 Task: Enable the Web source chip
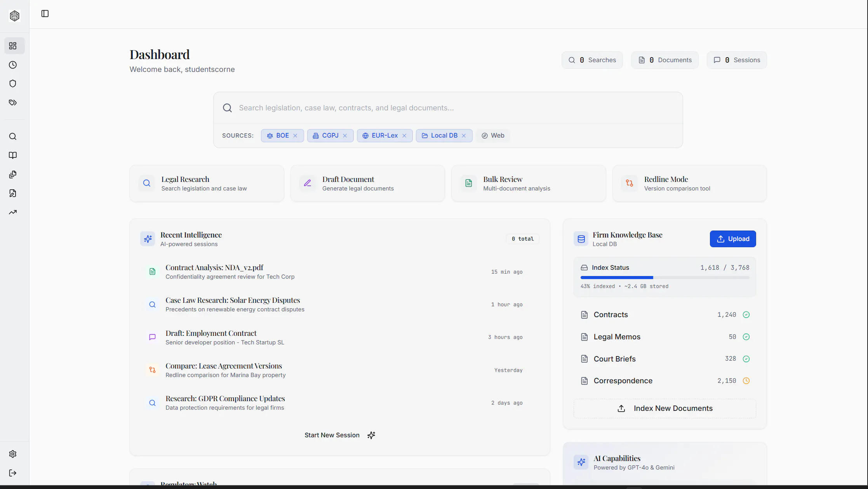click(x=493, y=136)
